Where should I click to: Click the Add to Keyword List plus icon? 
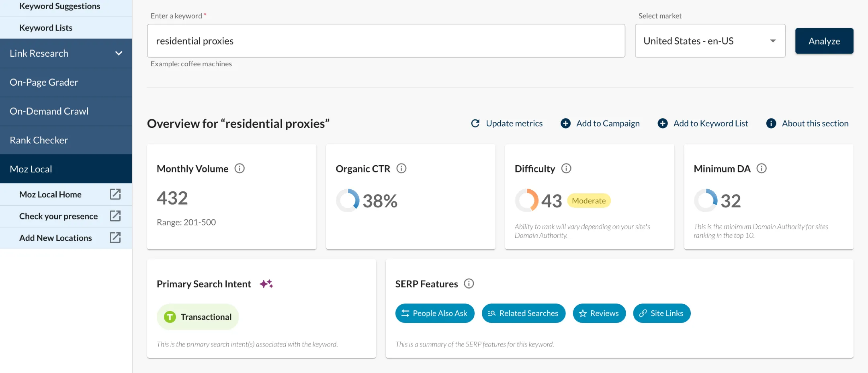[x=662, y=123]
